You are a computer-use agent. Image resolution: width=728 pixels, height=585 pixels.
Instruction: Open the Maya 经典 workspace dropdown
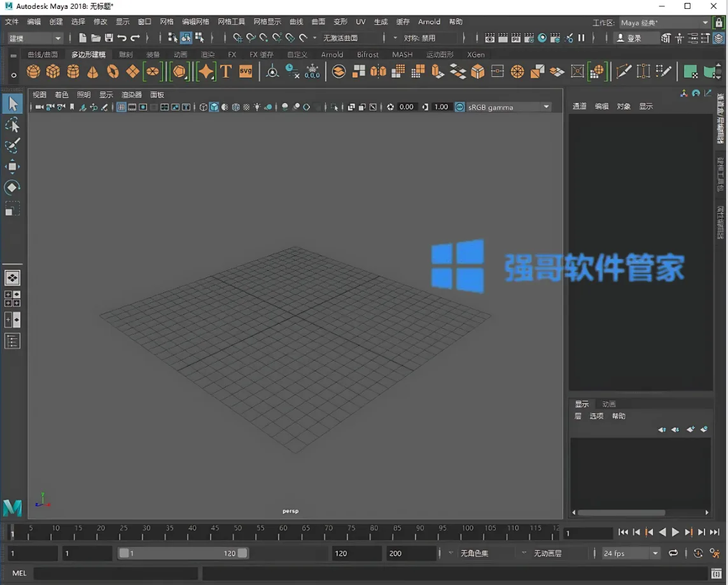pyautogui.click(x=664, y=22)
